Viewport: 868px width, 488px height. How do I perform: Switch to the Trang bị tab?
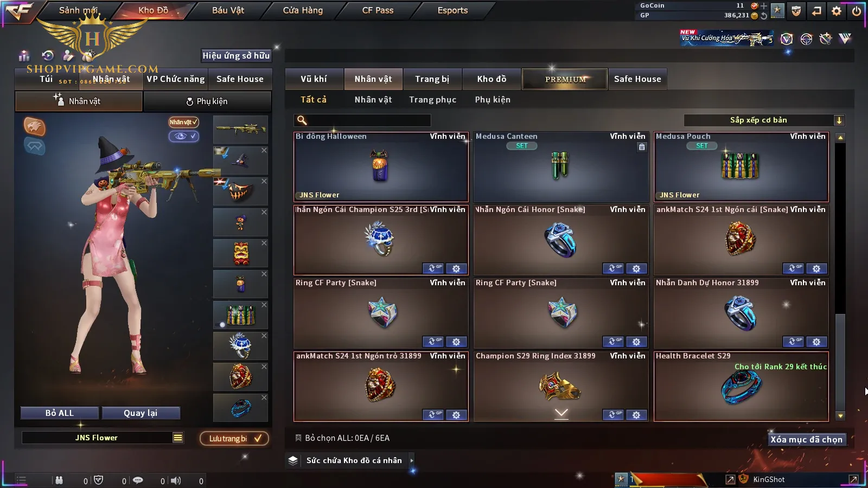[x=432, y=79]
